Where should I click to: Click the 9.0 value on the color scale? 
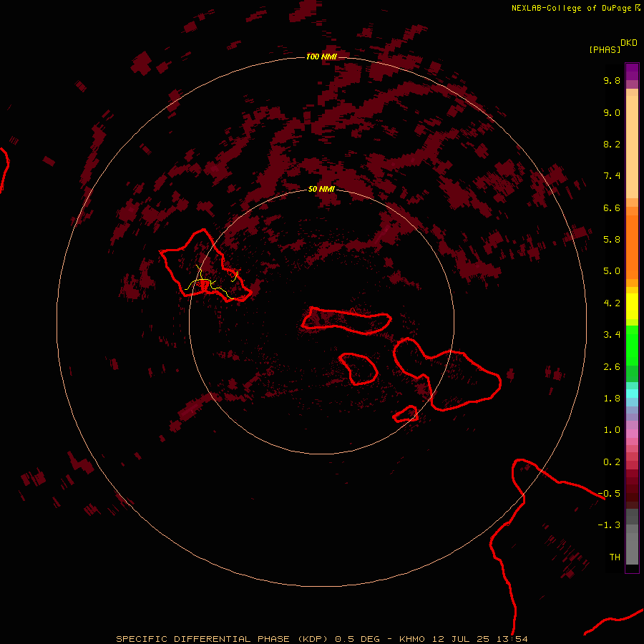(612, 112)
